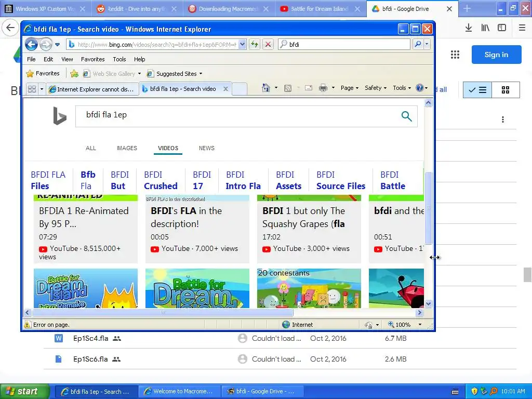Click the IE Forward arrow button
532x399 pixels.
tap(46, 44)
